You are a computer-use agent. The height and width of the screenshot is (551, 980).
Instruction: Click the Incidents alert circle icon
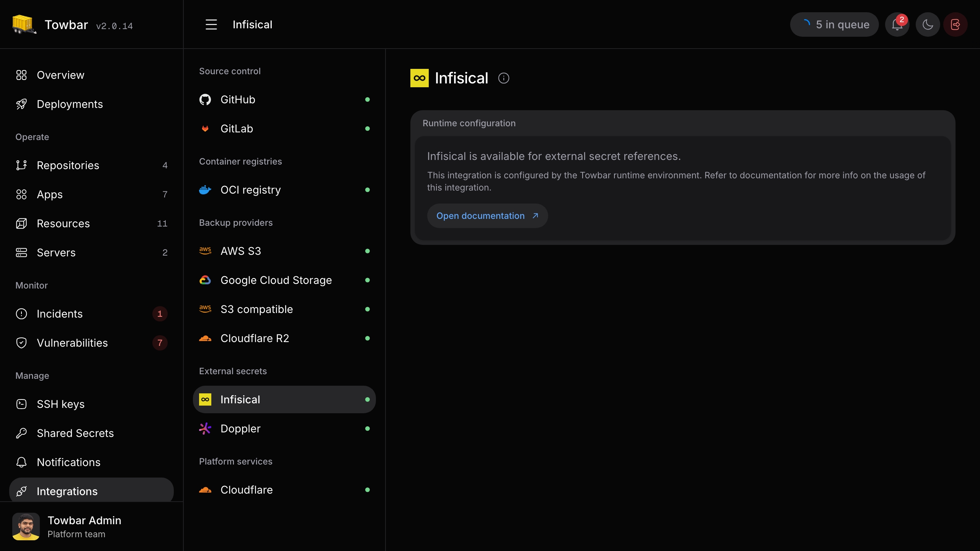tap(21, 314)
